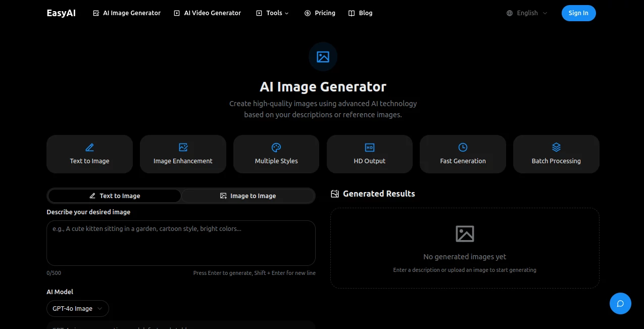Click the Multiple Styles palette icon
Screen dimensions: 644x329
tap(276, 147)
